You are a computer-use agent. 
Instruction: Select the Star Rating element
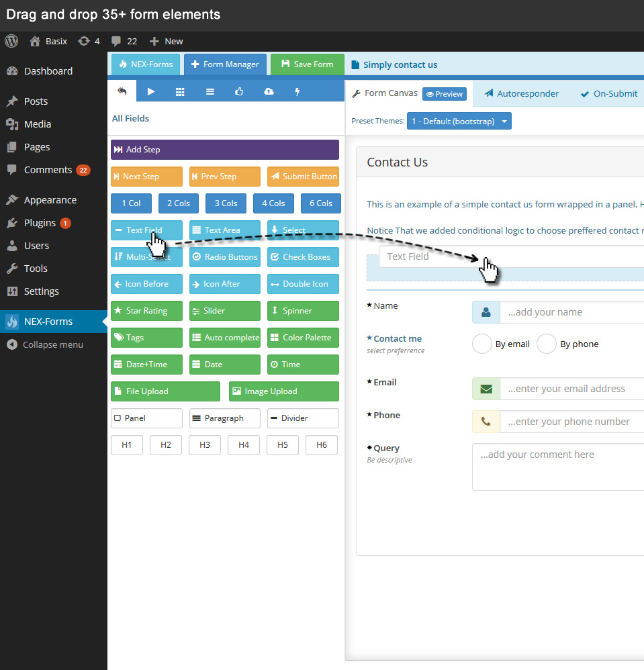pyautogui.click(x=146, y=311)
